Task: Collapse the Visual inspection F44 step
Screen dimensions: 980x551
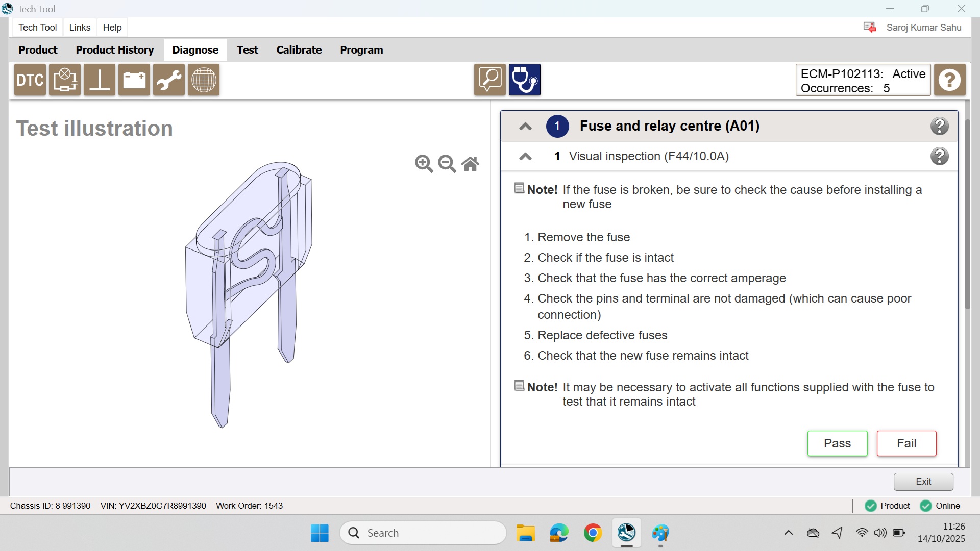Action: [525, 157]
